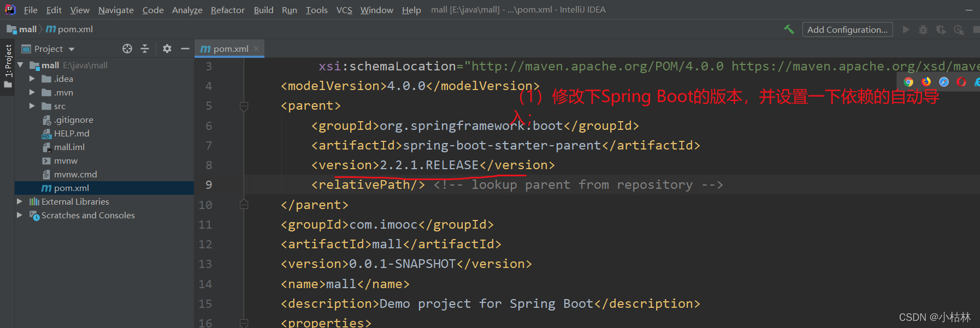Open the Navigate menu

point(116,10)
